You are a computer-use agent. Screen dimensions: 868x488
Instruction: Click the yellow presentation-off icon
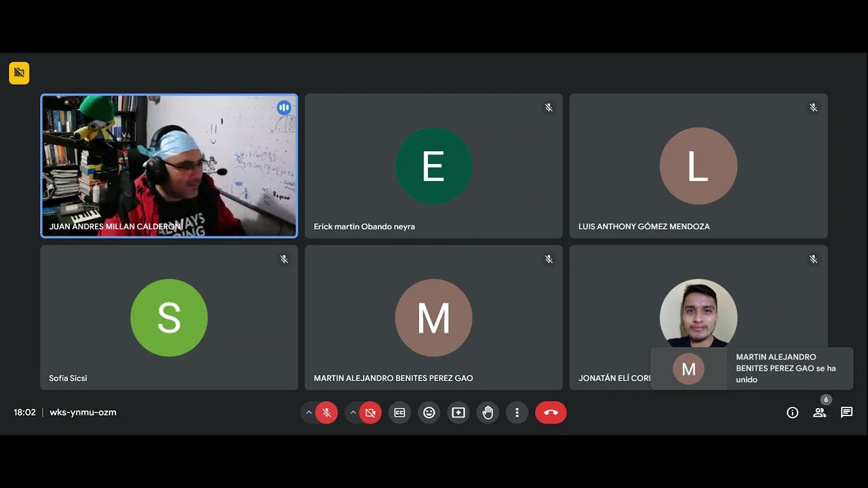(x=19, y=73)
